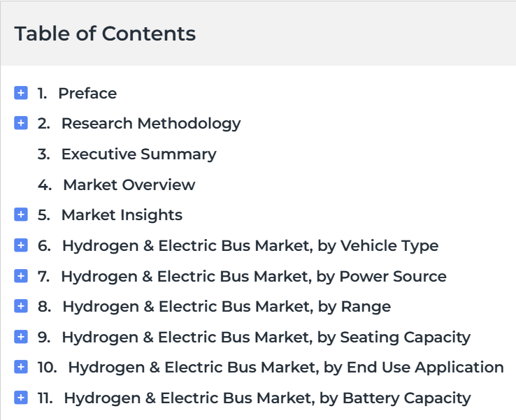Viewport: 516px width, 420px height.
Task: Expand the by Range section plus icon
Action: point(21,306)
